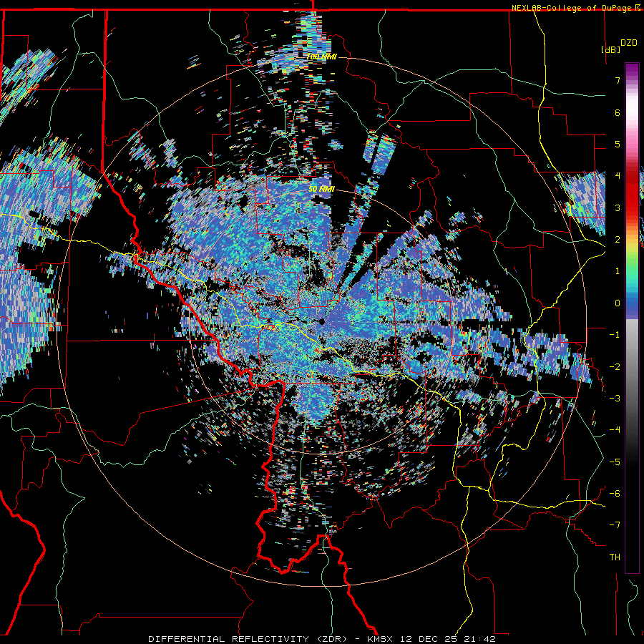Click the -5 dB scale label
The height and width of the screenshot is (644, 644).
click(615, 462)
